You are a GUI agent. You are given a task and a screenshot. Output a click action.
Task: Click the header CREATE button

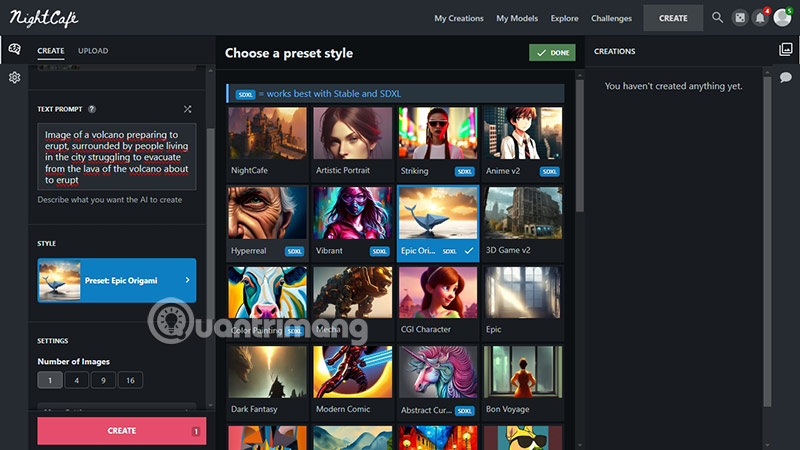673,18
